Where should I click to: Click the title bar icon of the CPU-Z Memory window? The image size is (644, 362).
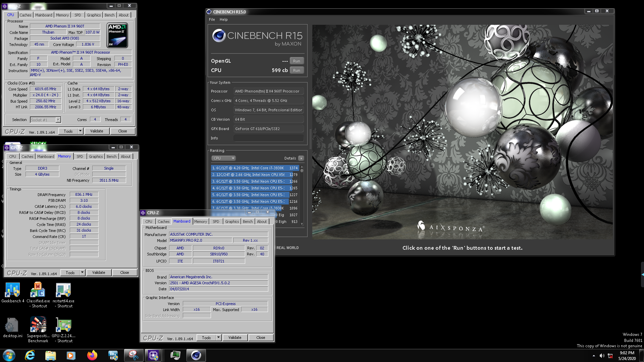coord(7,148)
